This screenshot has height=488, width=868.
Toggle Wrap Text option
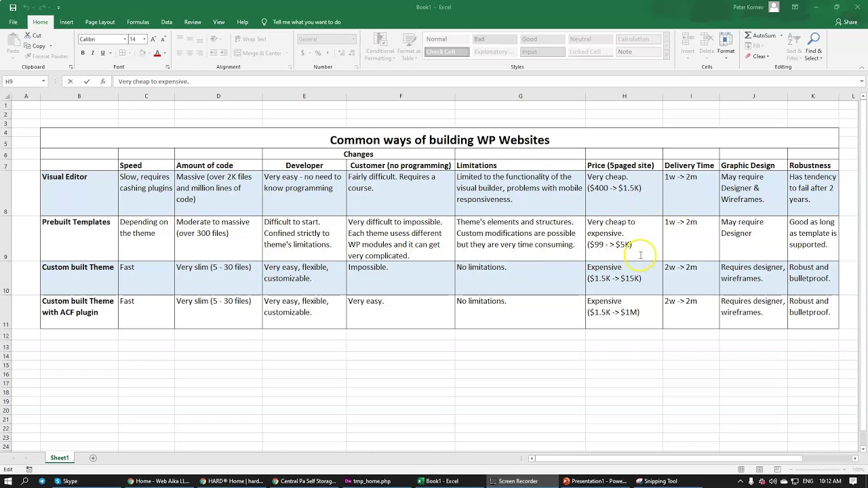[x=250, y=39]
